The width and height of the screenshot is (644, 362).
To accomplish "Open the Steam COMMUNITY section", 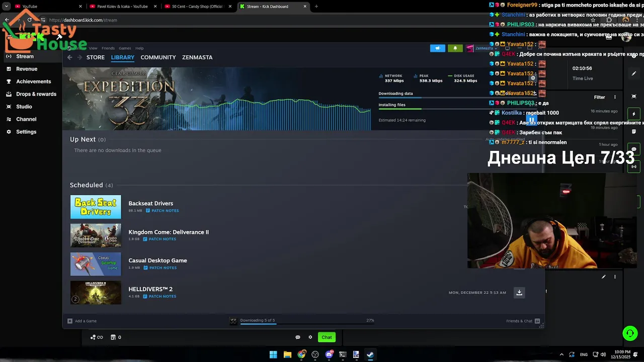I will pos(158,57).
